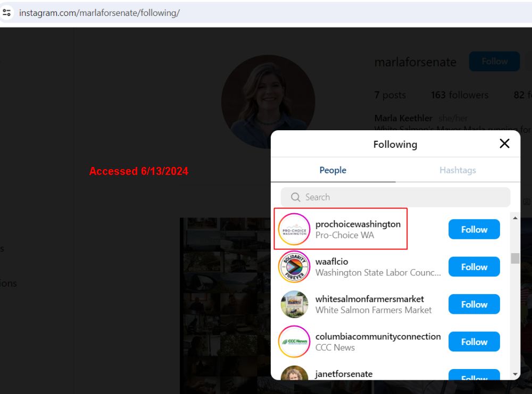
Task: Follow the prochoicewashington account
Action: tap(474, 230)
